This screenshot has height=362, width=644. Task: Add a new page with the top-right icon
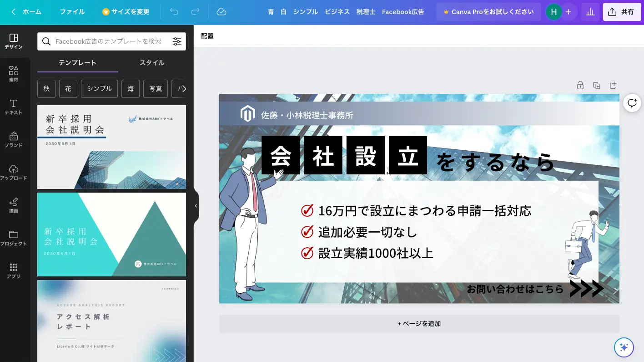[613, 85]
